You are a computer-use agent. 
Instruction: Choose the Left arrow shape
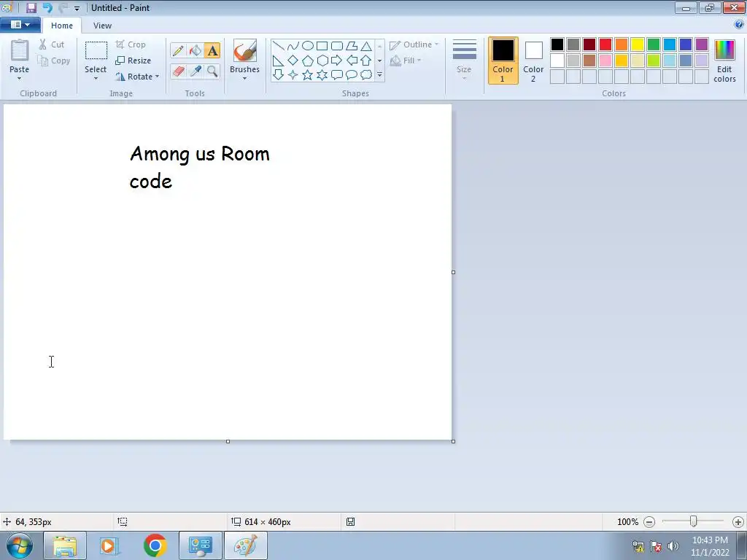pos(352,61)
